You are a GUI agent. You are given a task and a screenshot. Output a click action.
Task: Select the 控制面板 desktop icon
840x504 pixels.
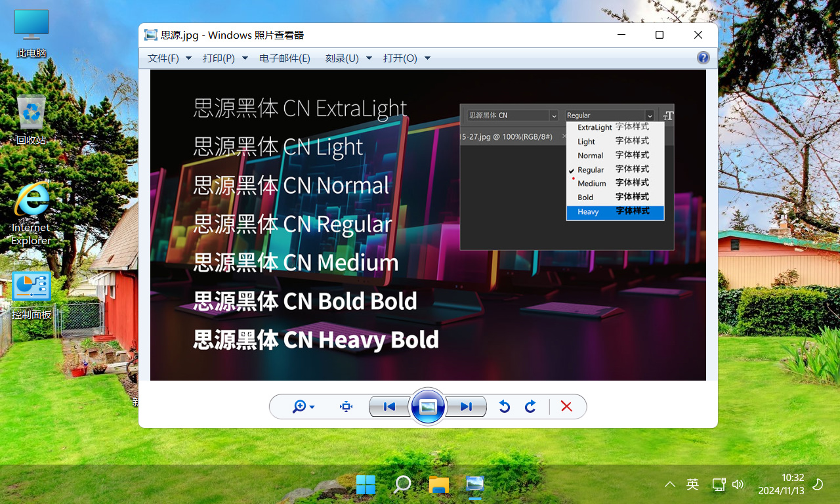point(31,295)
